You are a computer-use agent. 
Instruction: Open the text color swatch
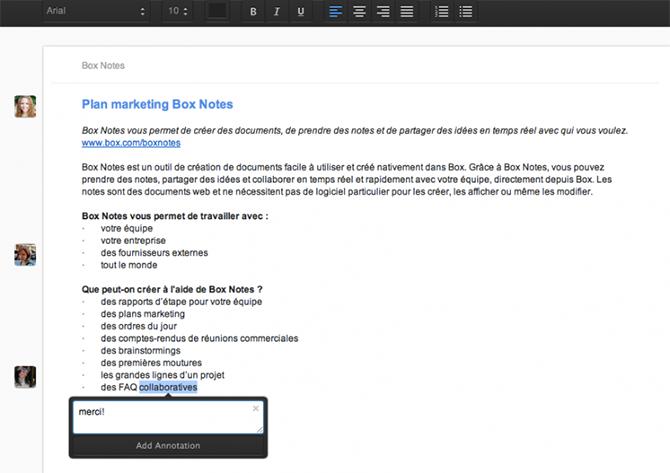click(217, 11)
